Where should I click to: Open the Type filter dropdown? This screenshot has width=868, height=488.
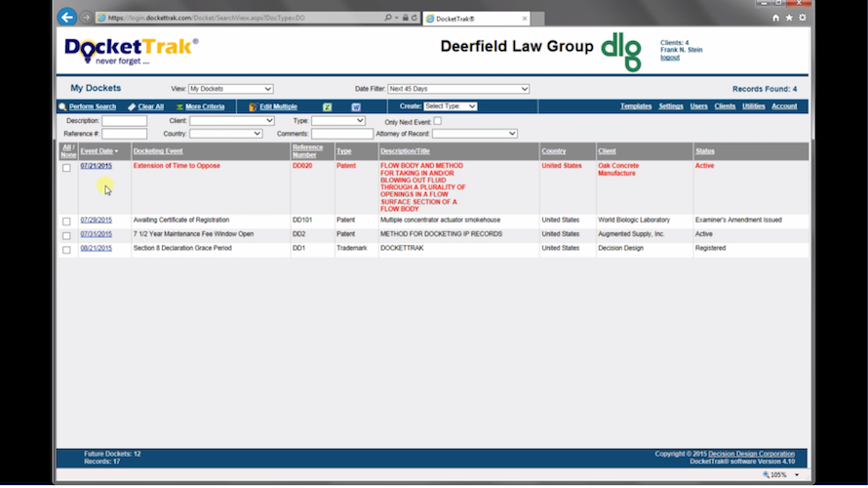338,121
